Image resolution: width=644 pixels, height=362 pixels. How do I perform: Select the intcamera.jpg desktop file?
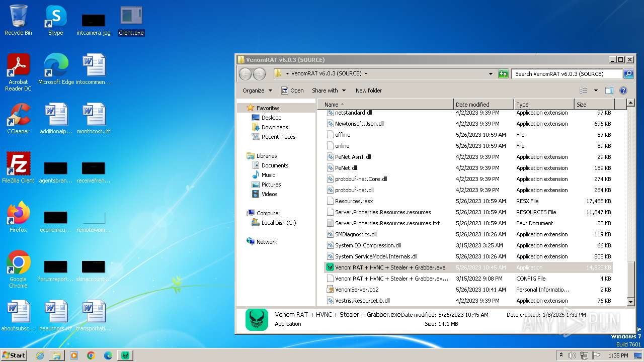coord(94,24)
